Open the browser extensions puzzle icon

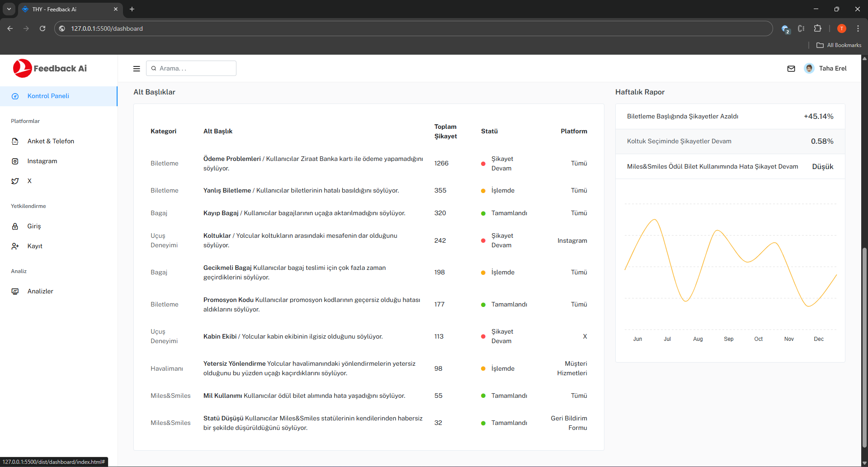pos(817,28)
